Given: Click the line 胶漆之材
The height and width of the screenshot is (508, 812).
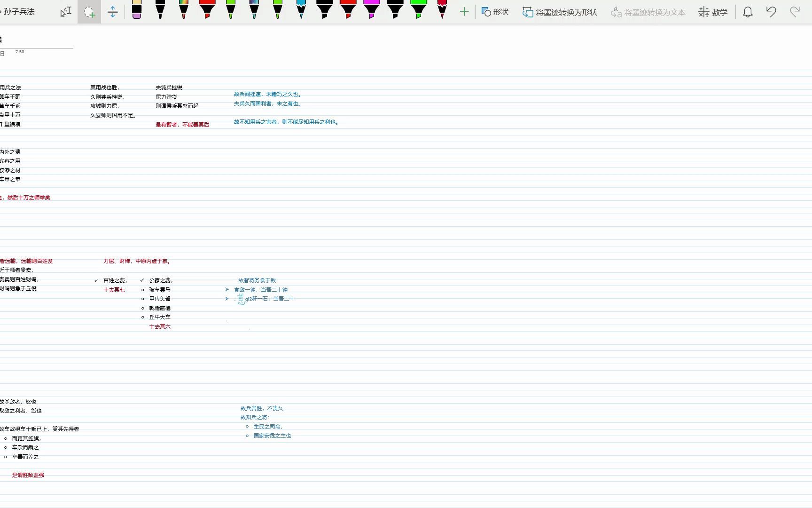Looking at the screenshot, I should (x=10, y=170).
